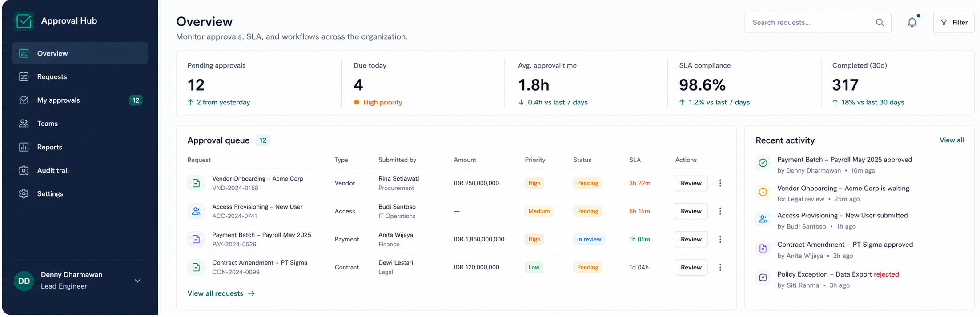Click the Requests sidebar icon
Viewport: 980px width, 317px height.
click(24, 77)
